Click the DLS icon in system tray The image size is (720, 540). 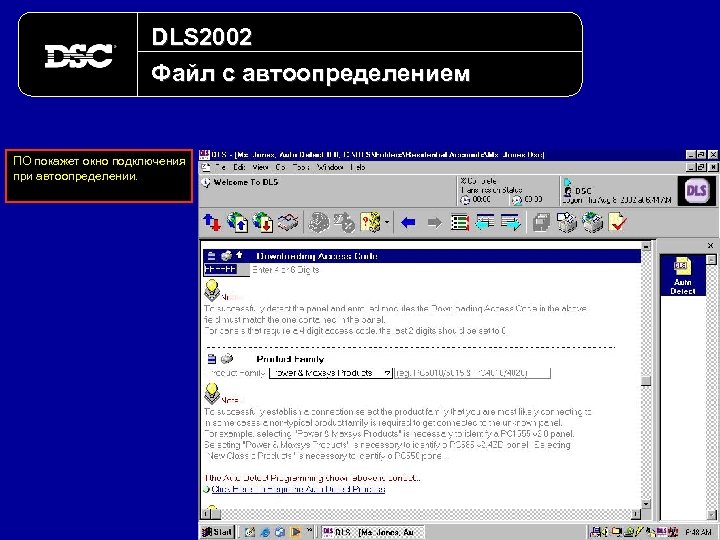pyautogui.click(x=662, y=532)
